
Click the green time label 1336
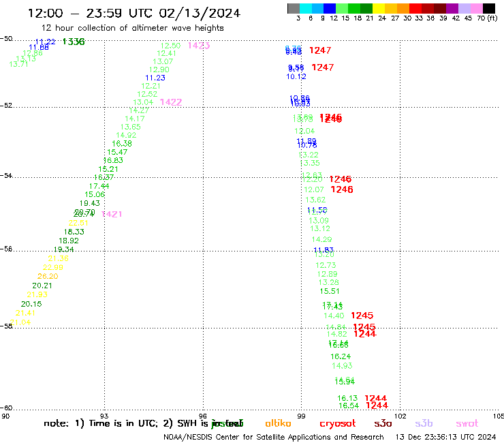coord(74,42)
